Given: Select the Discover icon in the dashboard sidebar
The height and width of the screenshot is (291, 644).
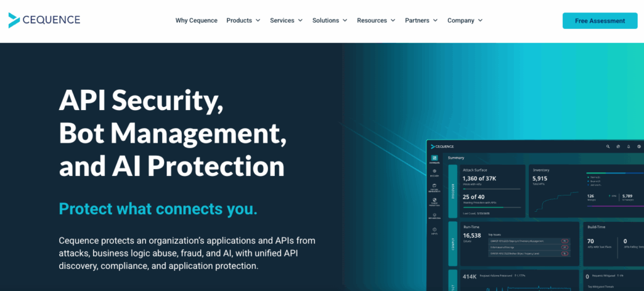Looking at the screenshot, I should tap(435, 172).
